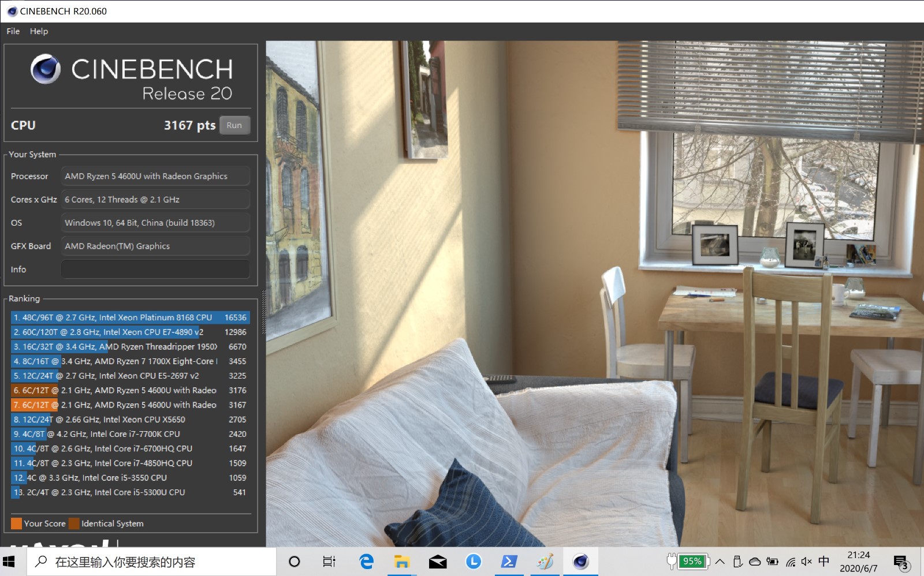Select the Processor value field
Image resolution: width=924 pixels, height=576 pixels.
coord(155,176)
